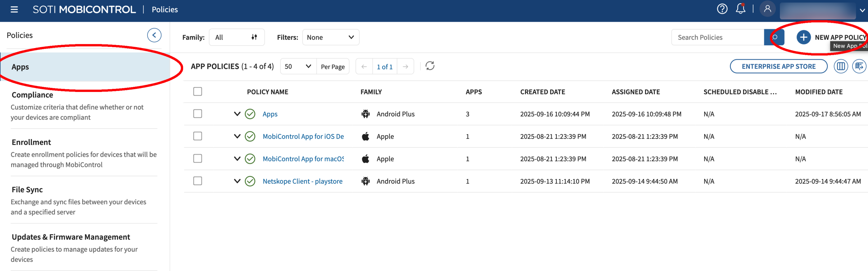This screenshot has width=868, height=271.
Task: Open the column chooser icon
Action: 841,66
